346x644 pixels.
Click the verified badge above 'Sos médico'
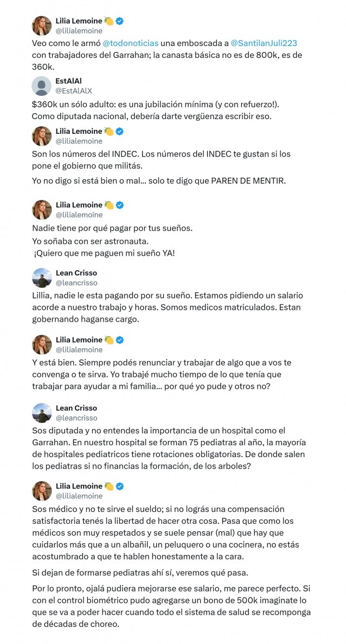120,486
